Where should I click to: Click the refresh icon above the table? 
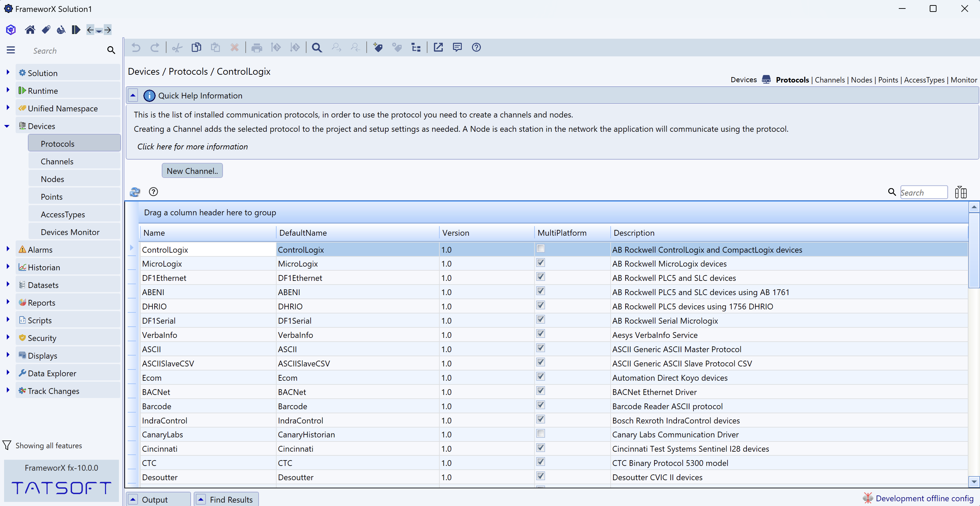click(135, 192)
